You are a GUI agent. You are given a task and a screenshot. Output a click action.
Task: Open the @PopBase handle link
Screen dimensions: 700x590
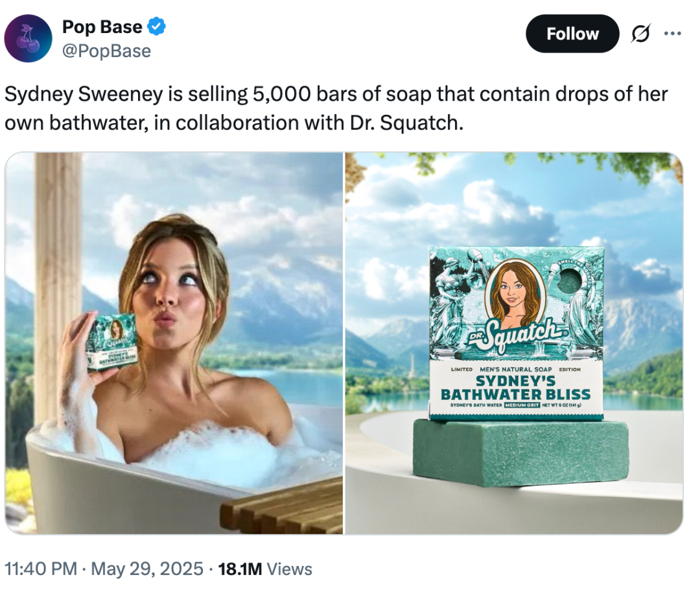coord(107,51)
